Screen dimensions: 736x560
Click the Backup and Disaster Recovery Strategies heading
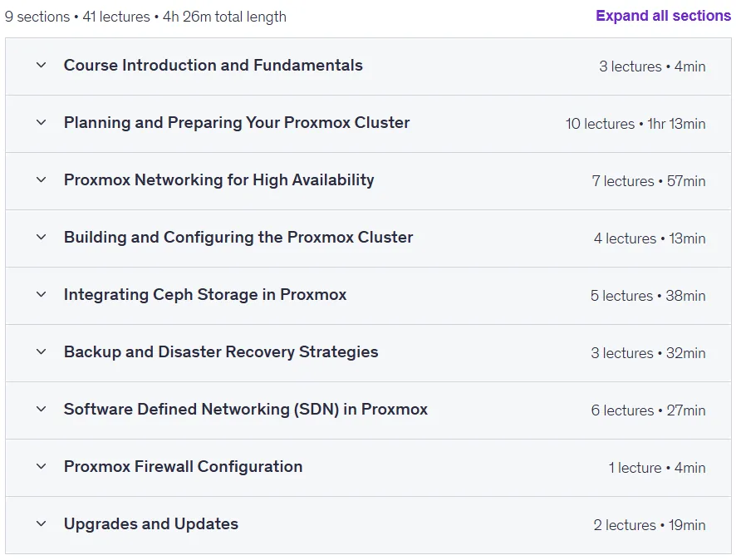tap(221, 351)
